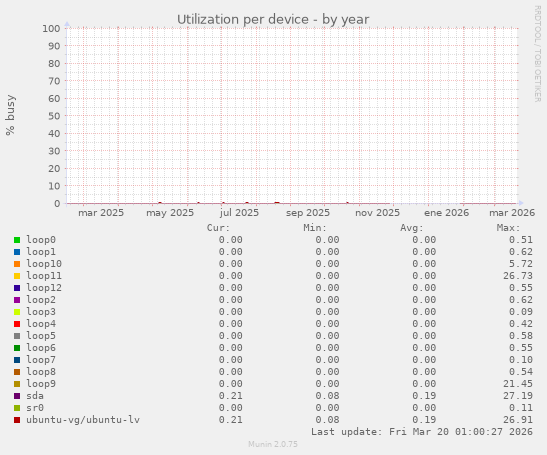Click the Cur: column header
Screen dimensions: 547x455
click(218, 228)
